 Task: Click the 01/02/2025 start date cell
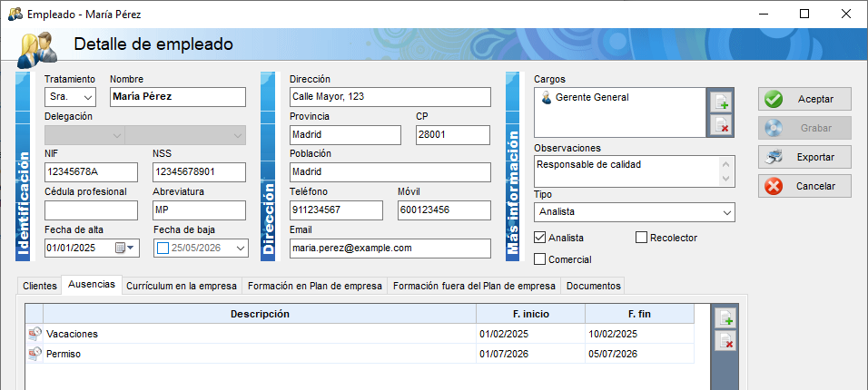[531, 334]
